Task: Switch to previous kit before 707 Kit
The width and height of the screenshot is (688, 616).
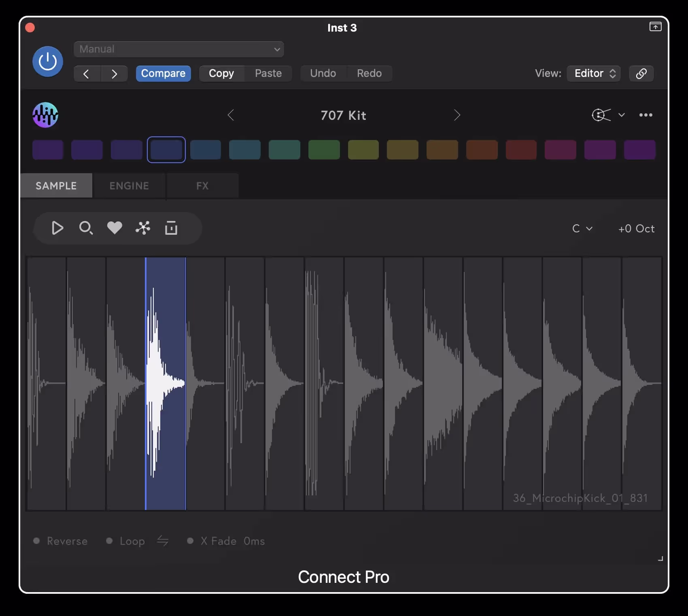Action: [231, 115]
